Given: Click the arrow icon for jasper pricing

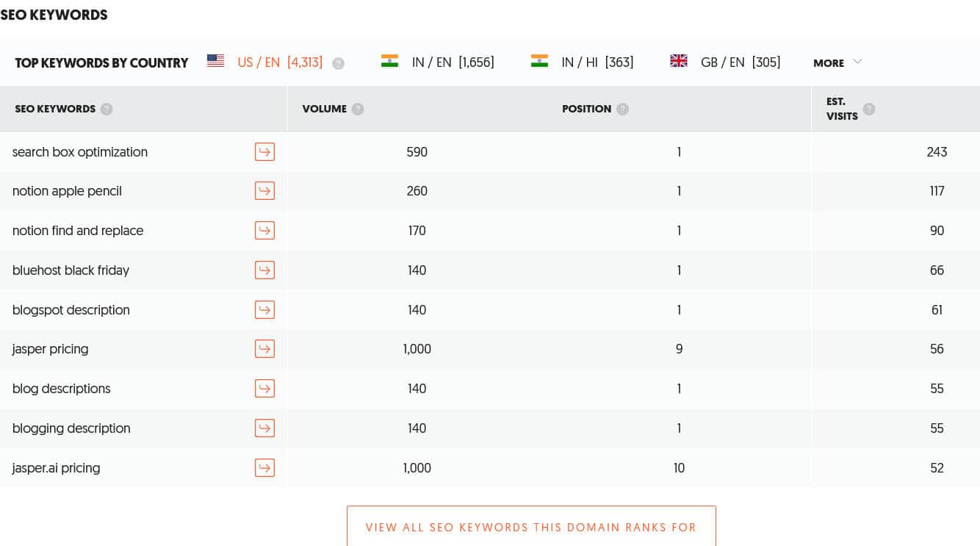Looking at the screenshot, I should 264,349.
